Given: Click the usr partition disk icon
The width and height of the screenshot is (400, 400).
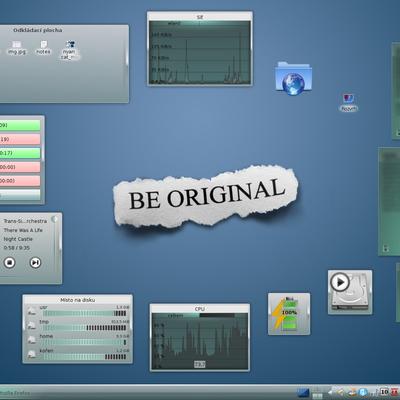Looking at the screenshot, I should click(x=32, y=311).
